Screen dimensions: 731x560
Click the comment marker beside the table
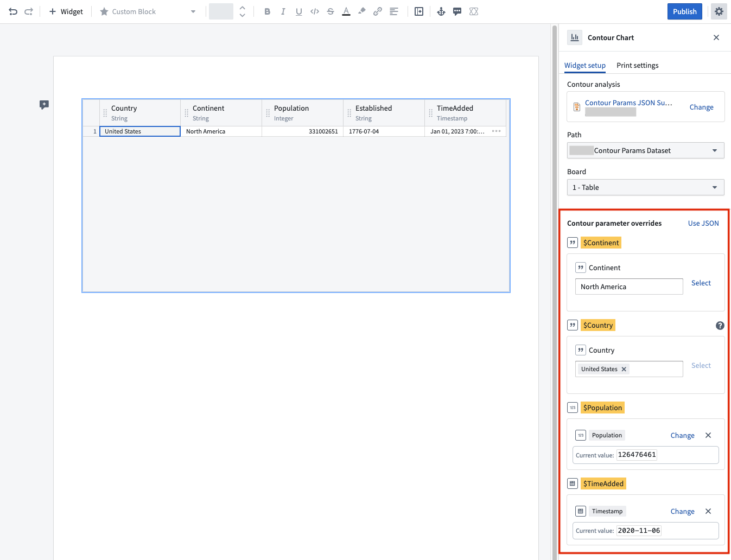pyautogui.click(x=44, y=105)
